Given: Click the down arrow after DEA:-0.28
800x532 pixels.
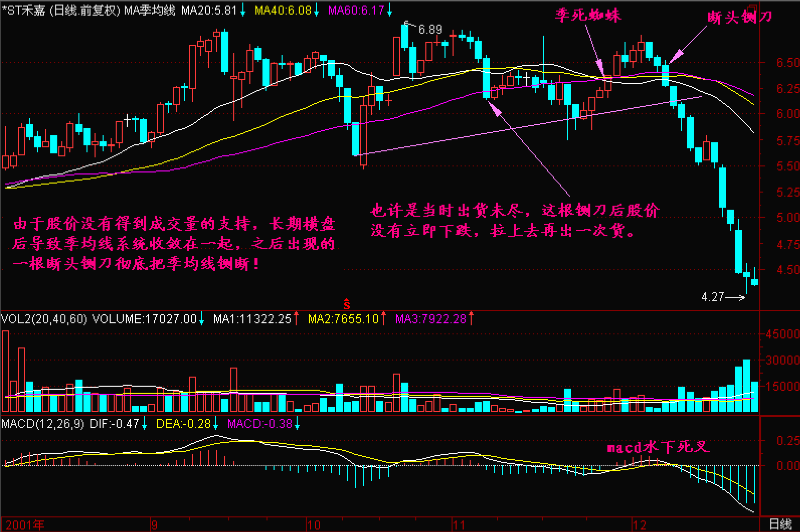Looking at the screenshot, I should pyautogui.click(x=216, y=423).
